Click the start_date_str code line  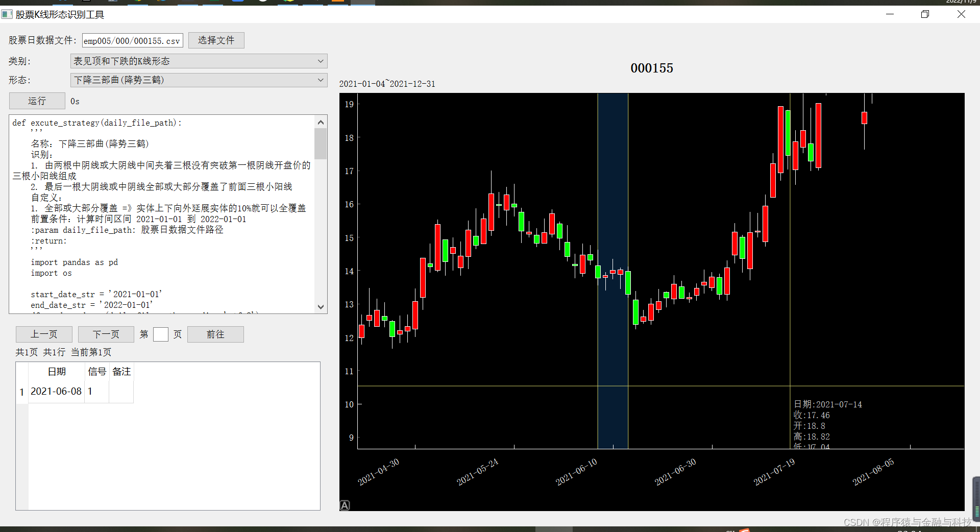click(96, 295)
